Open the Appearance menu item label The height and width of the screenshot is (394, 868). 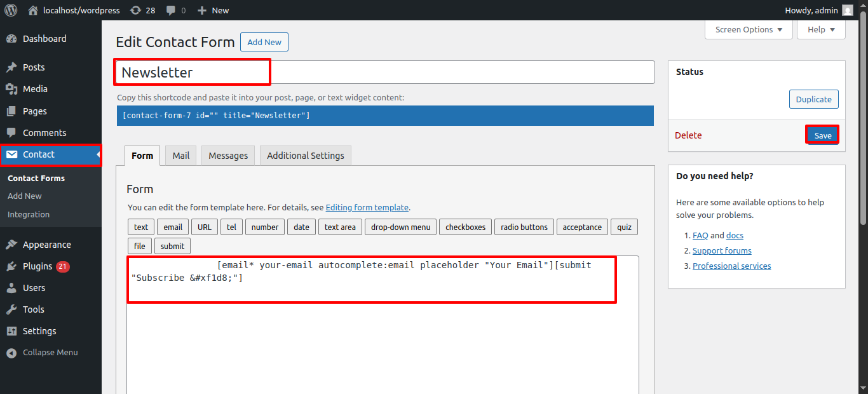[47, 245]
